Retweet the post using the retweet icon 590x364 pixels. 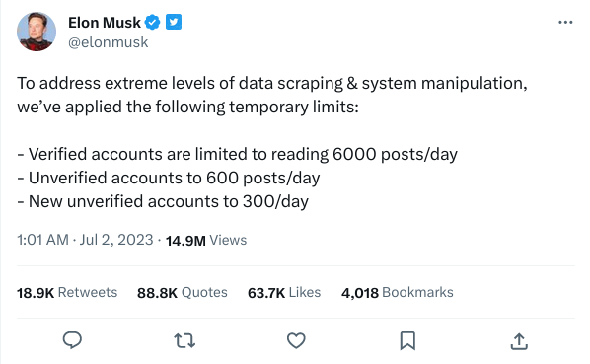(184, 340)
